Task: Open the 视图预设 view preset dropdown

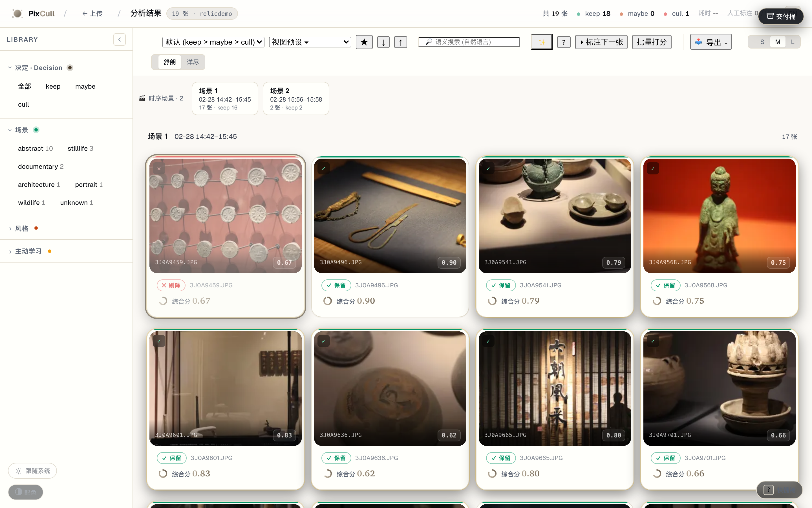Action: pyautogui.click(x=310, y=42)
